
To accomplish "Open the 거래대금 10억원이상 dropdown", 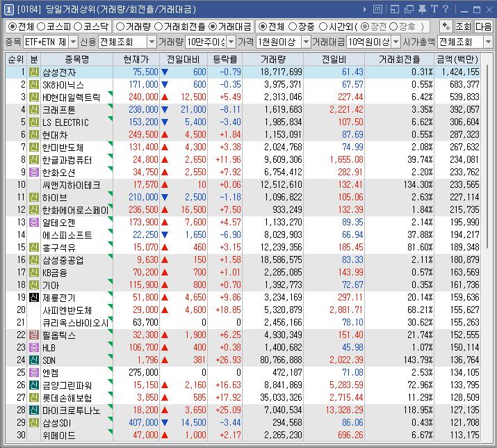I will pyautogui.click(x=396, y=42).
